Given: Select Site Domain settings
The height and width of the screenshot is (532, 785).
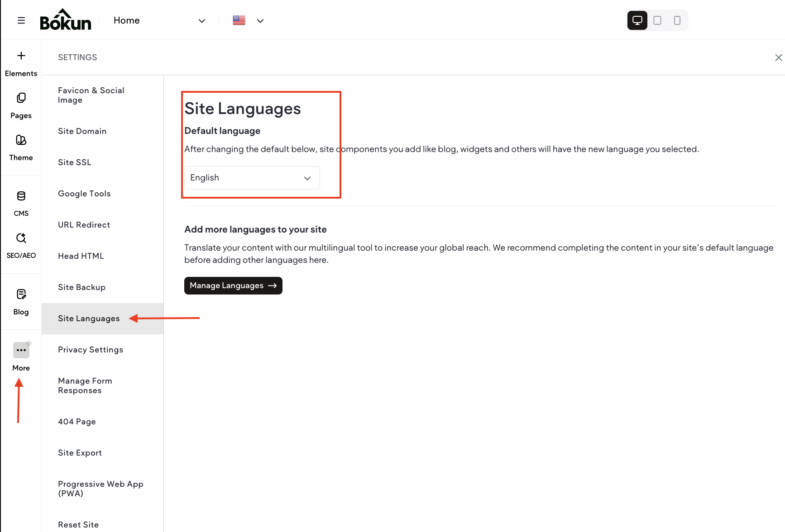Looking at the screenshot, I should (x=103, y=131).
